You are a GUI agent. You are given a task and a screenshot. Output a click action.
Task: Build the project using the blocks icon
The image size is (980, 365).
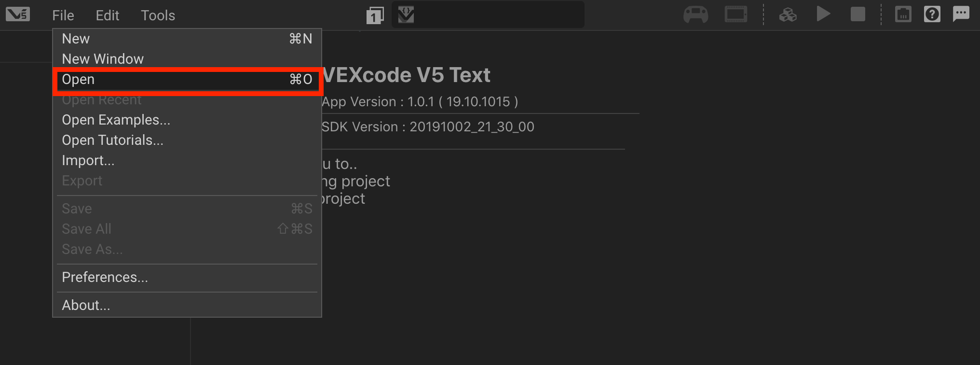pos(788,14)
